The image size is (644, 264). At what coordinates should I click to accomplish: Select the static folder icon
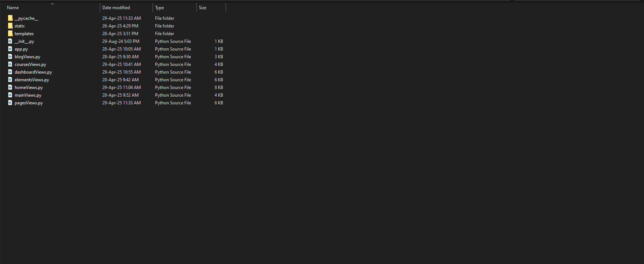coord(10,26)
